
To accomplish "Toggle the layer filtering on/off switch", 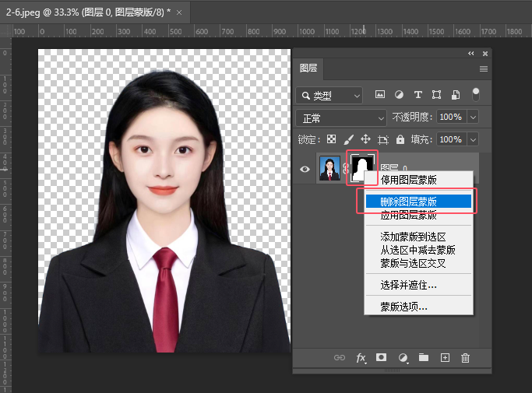I will point(476,94).
